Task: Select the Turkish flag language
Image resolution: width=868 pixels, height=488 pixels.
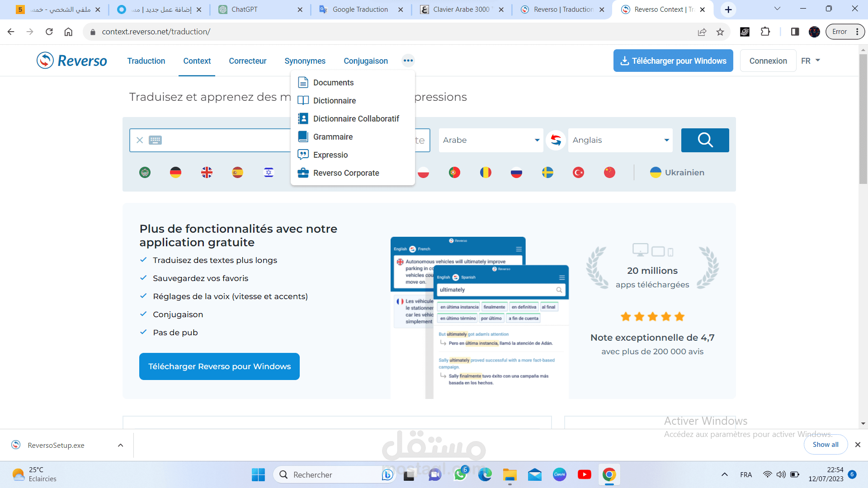Action: (578, 172)
